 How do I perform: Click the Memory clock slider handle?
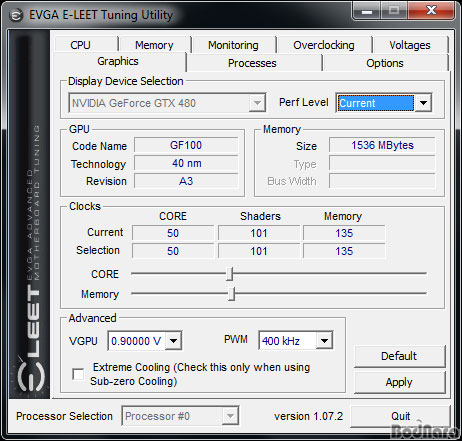click(231, 294)
